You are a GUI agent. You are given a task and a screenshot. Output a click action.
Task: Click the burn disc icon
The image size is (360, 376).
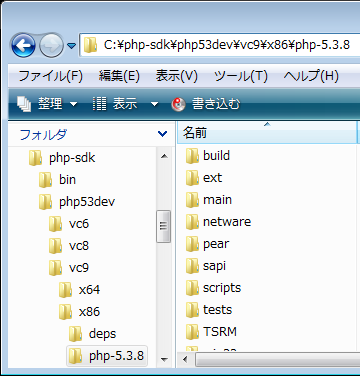(x=178, y=104)
